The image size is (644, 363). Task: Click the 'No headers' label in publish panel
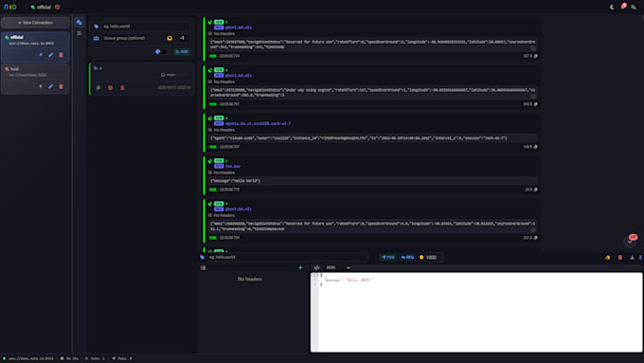click(250, 280)
